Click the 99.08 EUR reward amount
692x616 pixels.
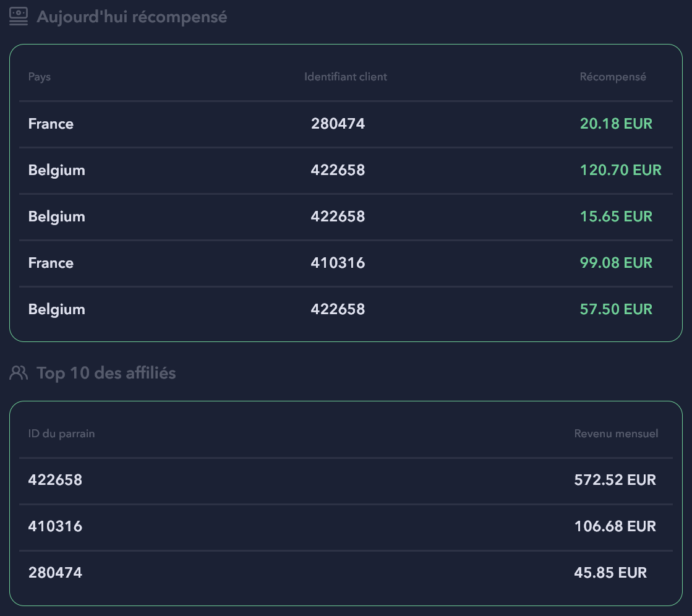[616, 263]
